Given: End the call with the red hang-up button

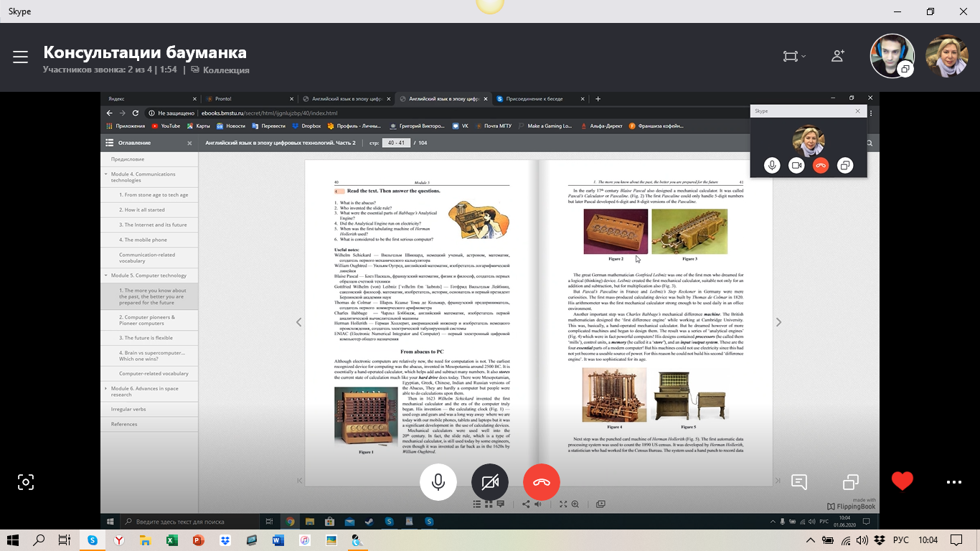Looking at the screenshot, I should click(542, 481).
